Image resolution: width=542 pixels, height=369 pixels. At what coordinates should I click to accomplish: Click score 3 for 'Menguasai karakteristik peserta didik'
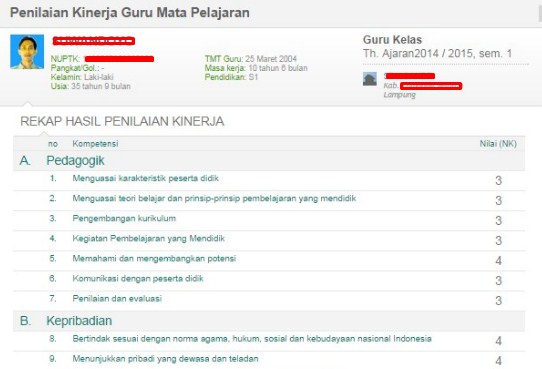click(498, 180)
